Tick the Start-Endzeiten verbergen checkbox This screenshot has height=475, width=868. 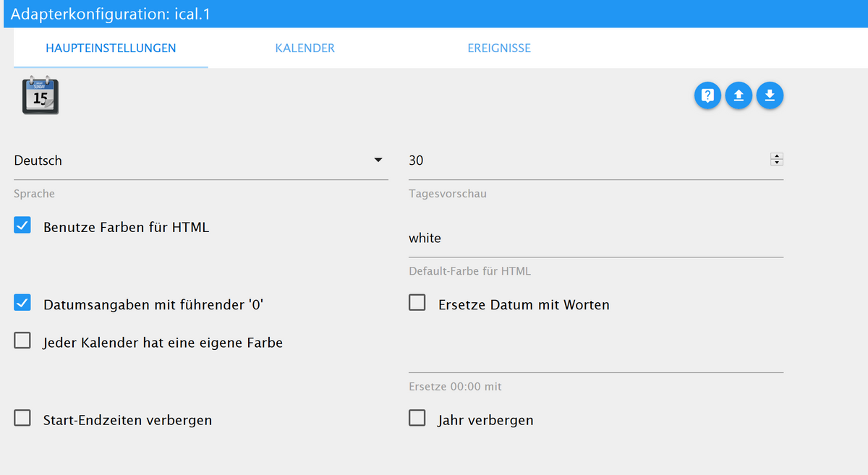(x=22, y=418)
